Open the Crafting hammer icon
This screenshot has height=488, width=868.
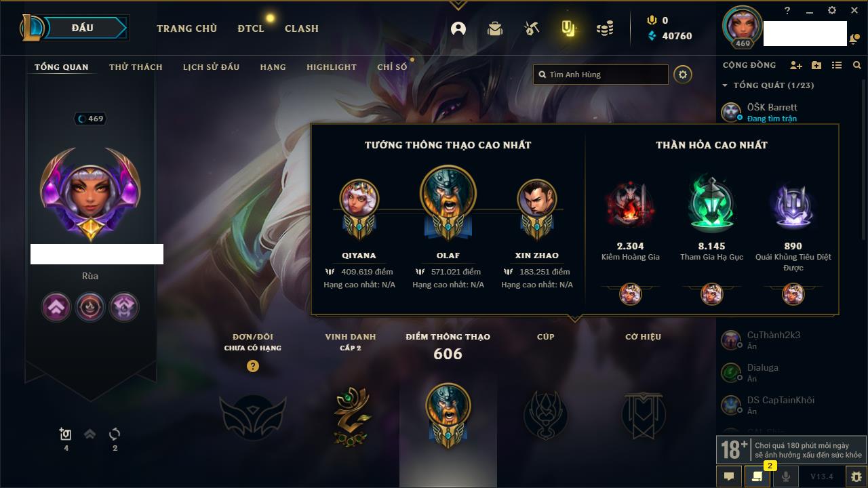pos(532,28)
